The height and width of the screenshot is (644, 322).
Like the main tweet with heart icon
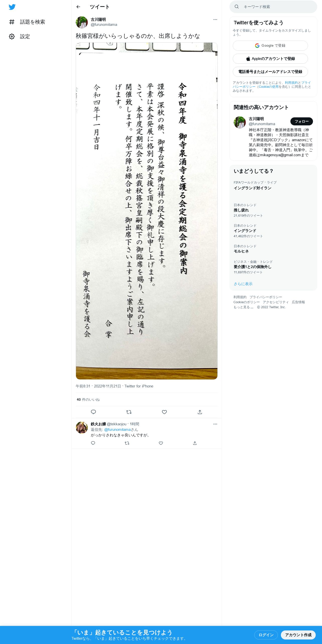[164, 412]
